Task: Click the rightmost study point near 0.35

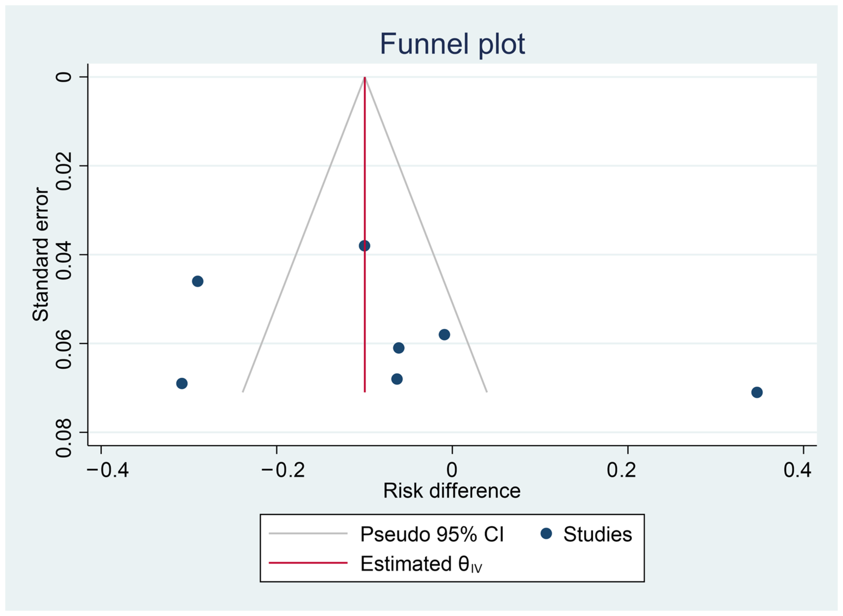Action: [757, 392]
